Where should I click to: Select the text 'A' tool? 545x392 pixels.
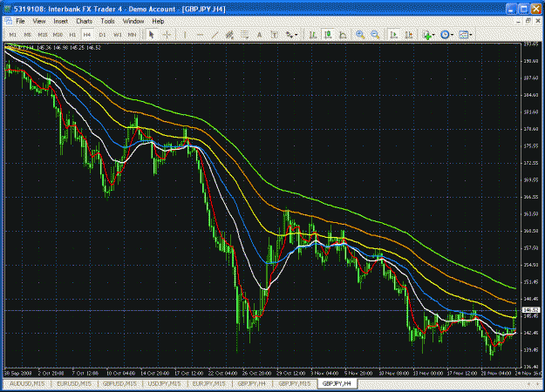point(259,35)
